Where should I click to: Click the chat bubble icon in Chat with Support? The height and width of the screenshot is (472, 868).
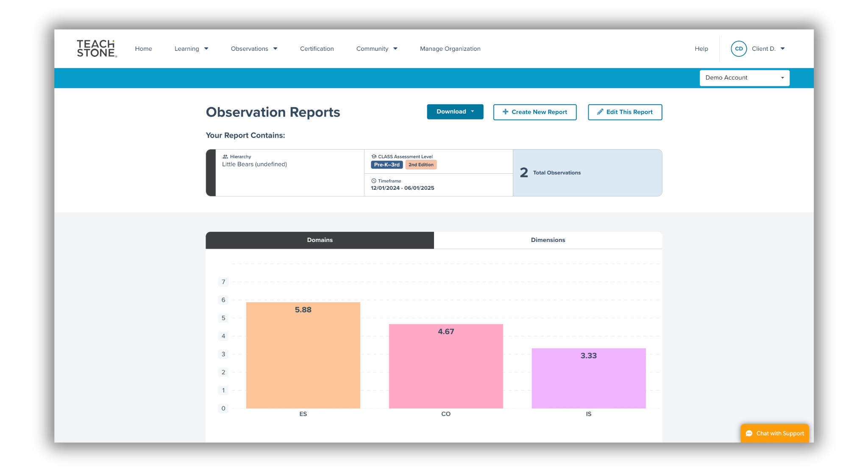[749, 433]
